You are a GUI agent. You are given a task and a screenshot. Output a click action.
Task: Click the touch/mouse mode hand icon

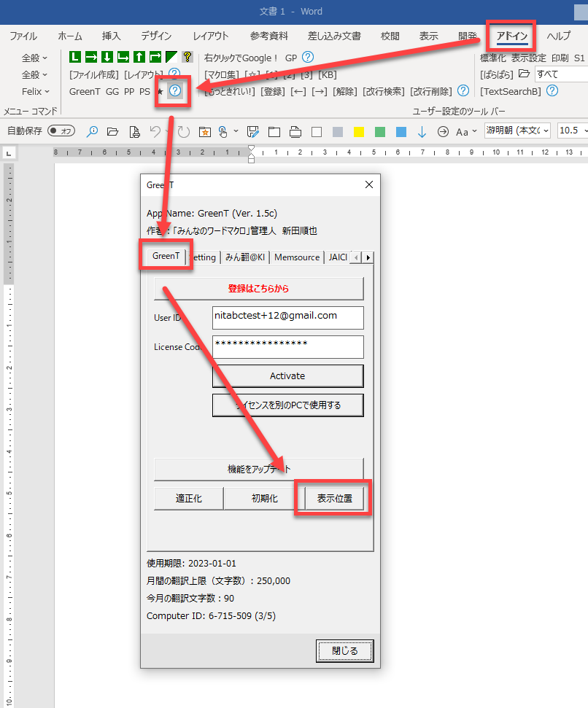(223, 132)
